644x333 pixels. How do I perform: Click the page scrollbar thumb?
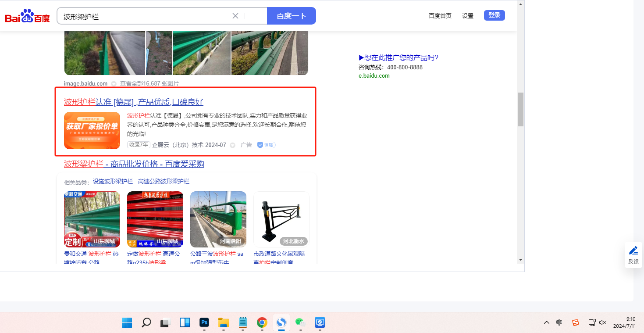click(x=520, y=109)
